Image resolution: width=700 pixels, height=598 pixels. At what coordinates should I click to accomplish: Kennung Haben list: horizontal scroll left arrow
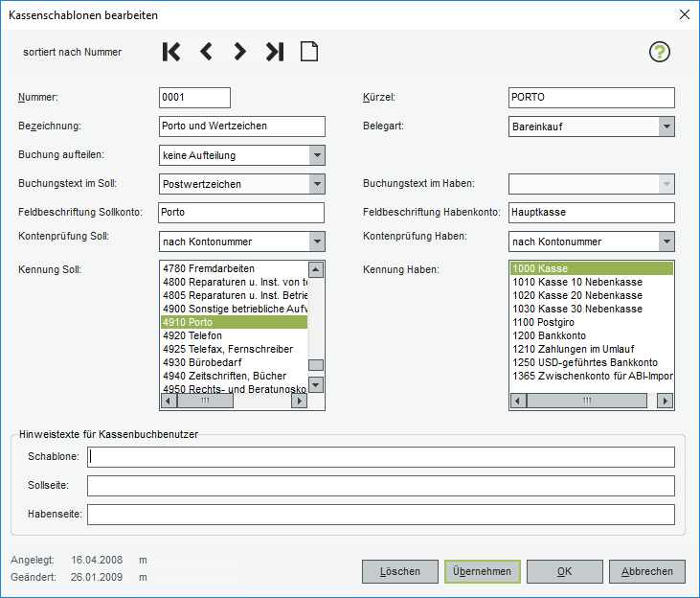517,401
